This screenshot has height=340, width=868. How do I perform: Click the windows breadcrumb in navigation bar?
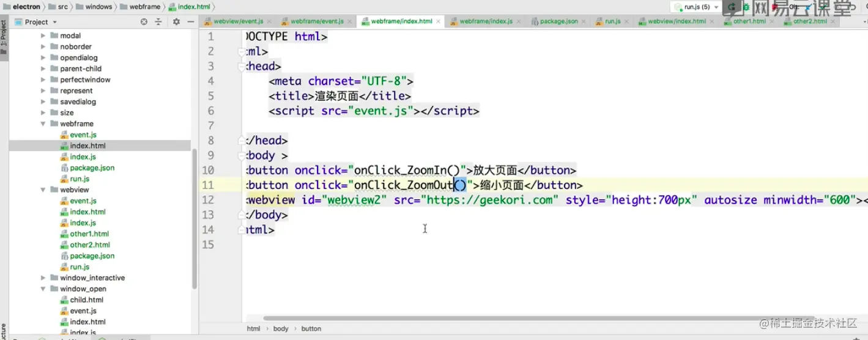click(x=94, y=7)
